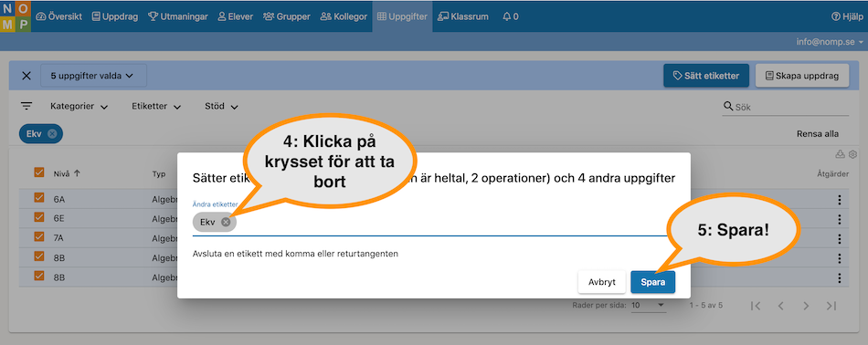The height and width of the screenshot is (345, 868).
Task: Open the three-dot actions menu for row 6E
Action: [x=839, y=219]
